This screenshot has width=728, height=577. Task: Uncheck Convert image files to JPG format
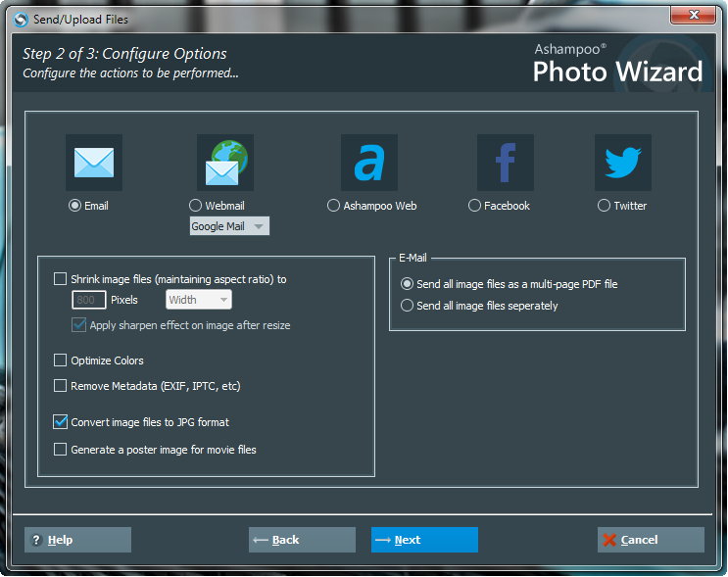coord(61,422)
